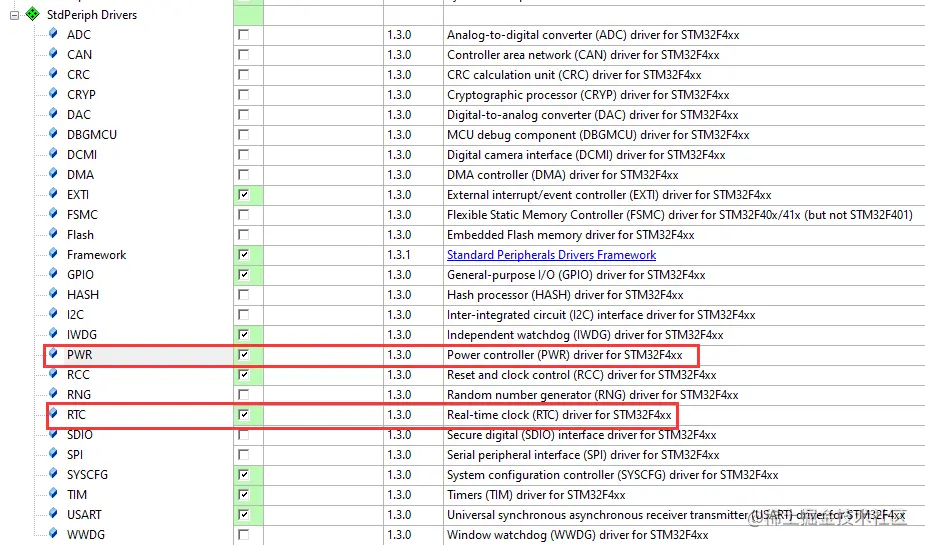This screenshot has height=545, width=925.
Task: Click the blue diamond icon beside DMA
Action: pos(53,174)
